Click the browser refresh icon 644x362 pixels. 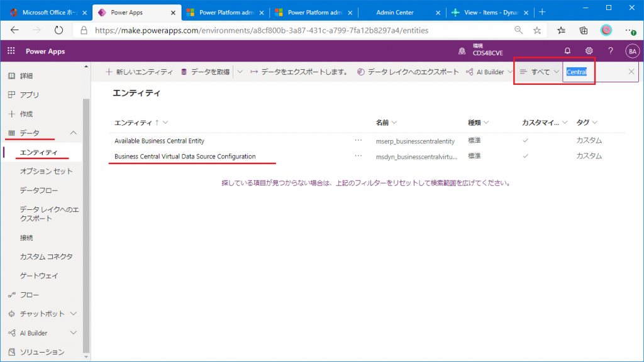[x=58, y=30]
